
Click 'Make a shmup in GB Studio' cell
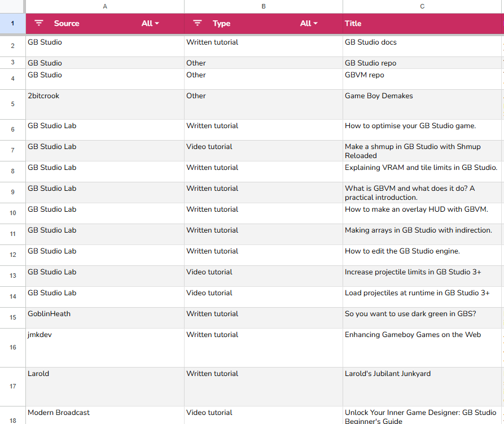[422, 151]
